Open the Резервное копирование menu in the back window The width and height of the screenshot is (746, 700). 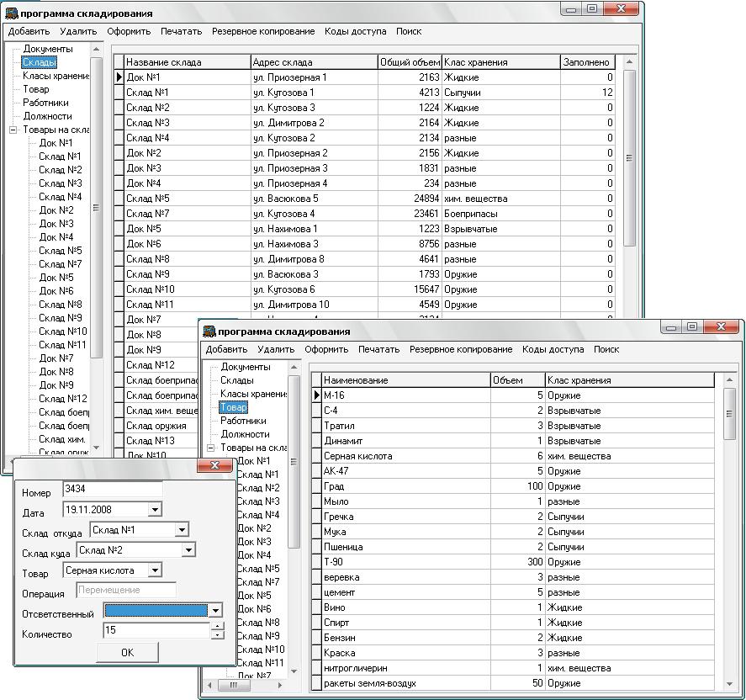click(x=263, y=31)
